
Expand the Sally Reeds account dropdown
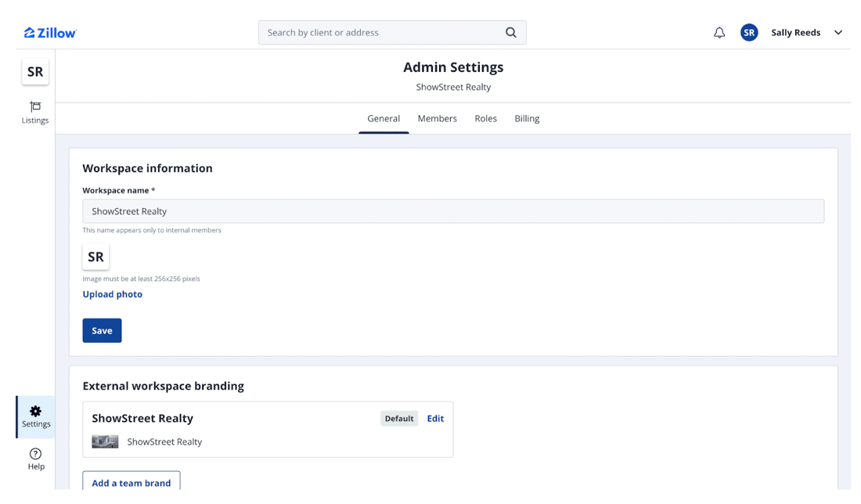(x=838, y=33)
